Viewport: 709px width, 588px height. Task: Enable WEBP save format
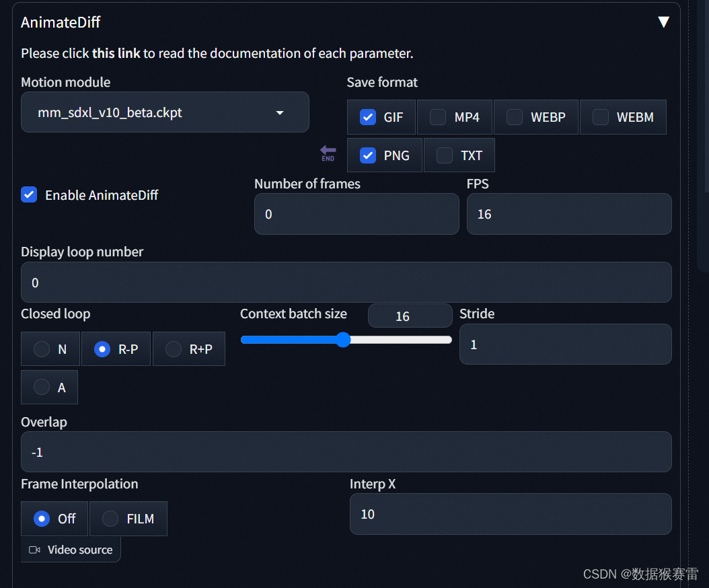tap(515, 116)
